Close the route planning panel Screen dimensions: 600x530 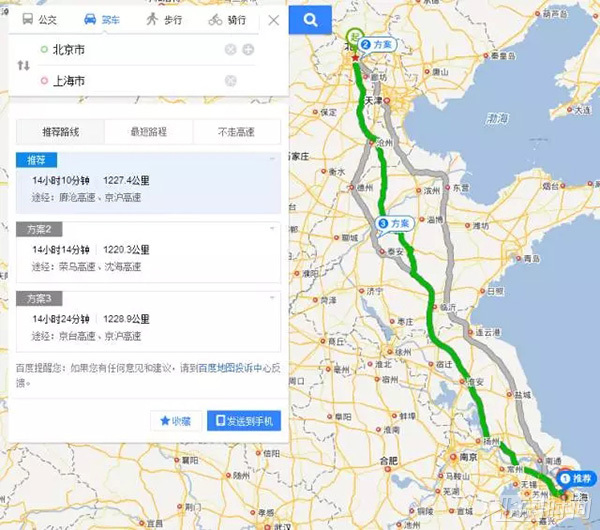274,20
